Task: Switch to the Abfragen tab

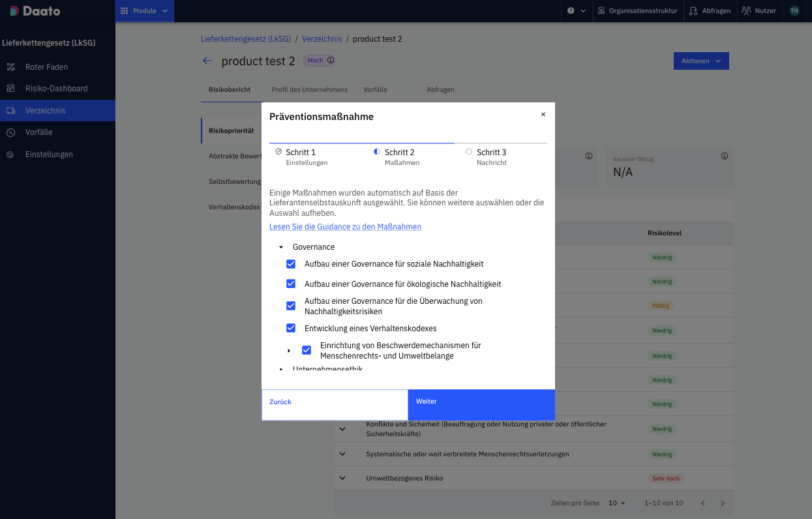Action: [440, 89]
